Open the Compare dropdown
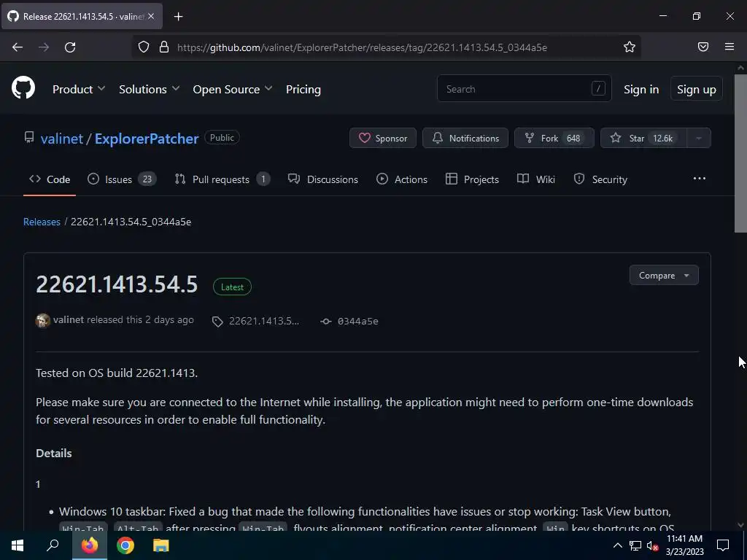Image resolution: width=747 pixels, height=560 pixels. coord(664,275)
